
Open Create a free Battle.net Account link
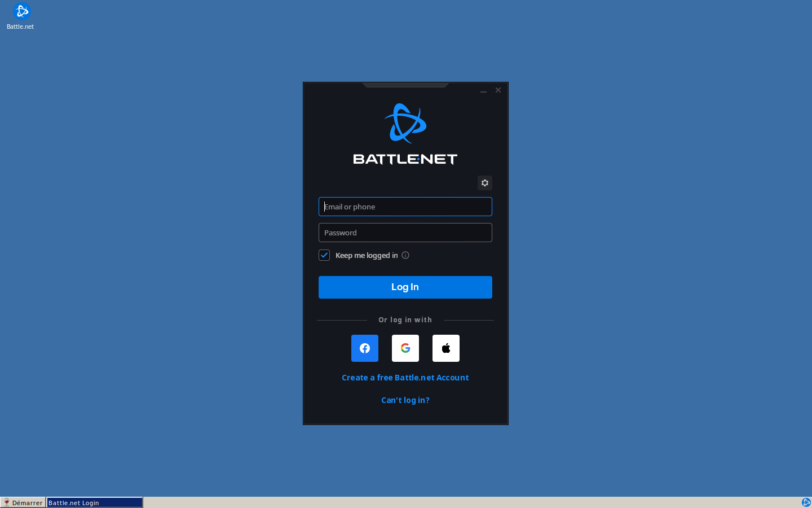pos(405,378)
